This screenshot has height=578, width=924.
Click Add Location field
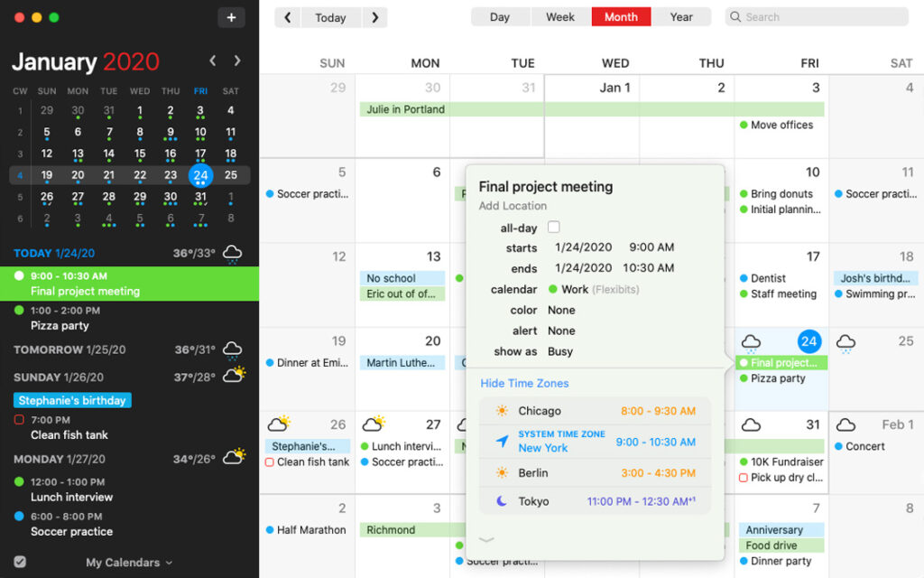(513, 206)
